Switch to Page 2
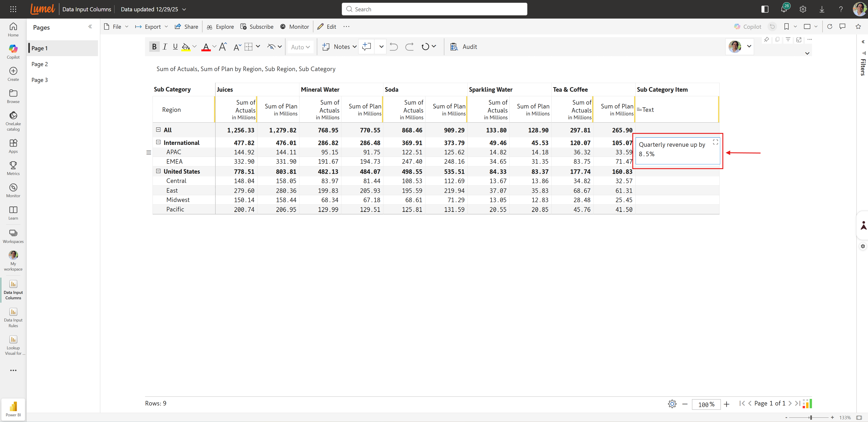The image size is (868, 422). 40,64
